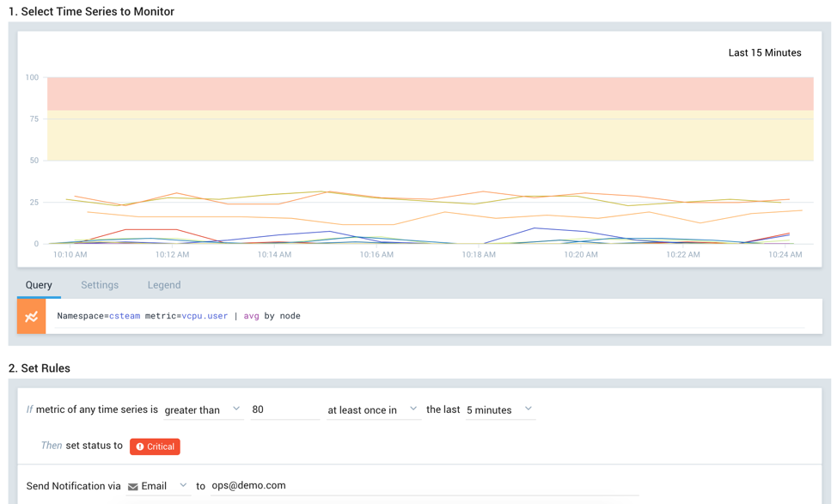Click the 10:12 AM axis label
The image size is (837, 504).
tap(172, 254)
